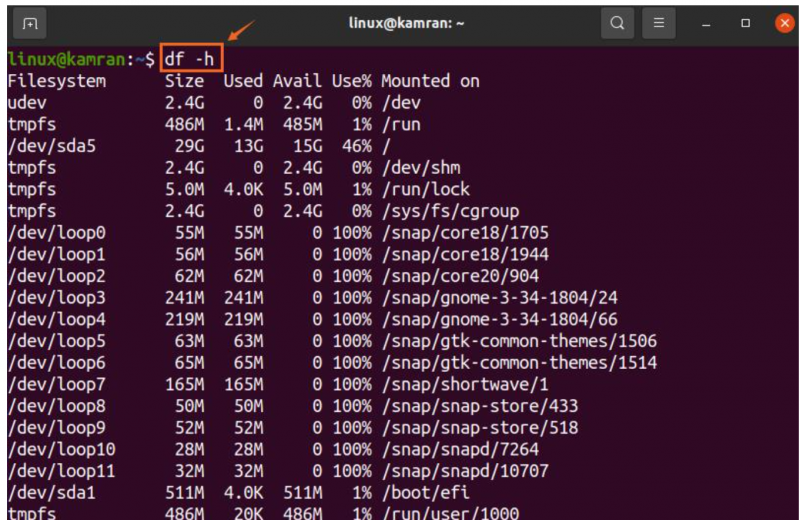Select the /dev/sda1 entry
800x520 pixels.
pos(52,493)
